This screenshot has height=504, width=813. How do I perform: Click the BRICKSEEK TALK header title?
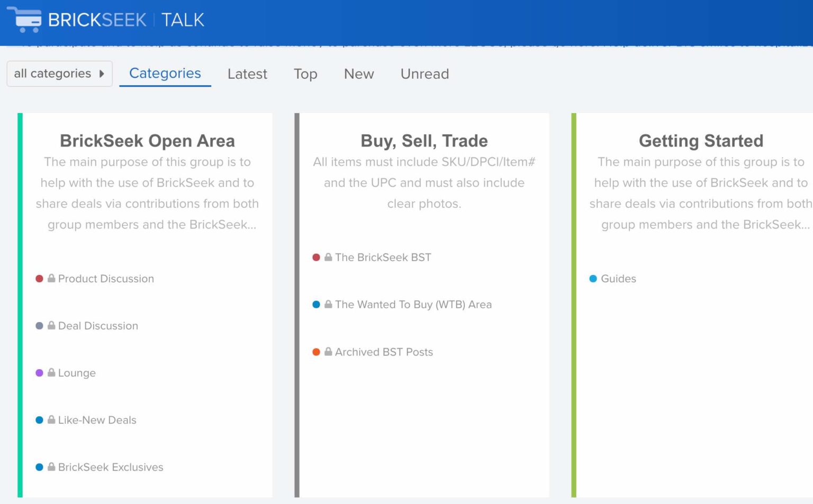pyautogui.click(x=124, y=20)
